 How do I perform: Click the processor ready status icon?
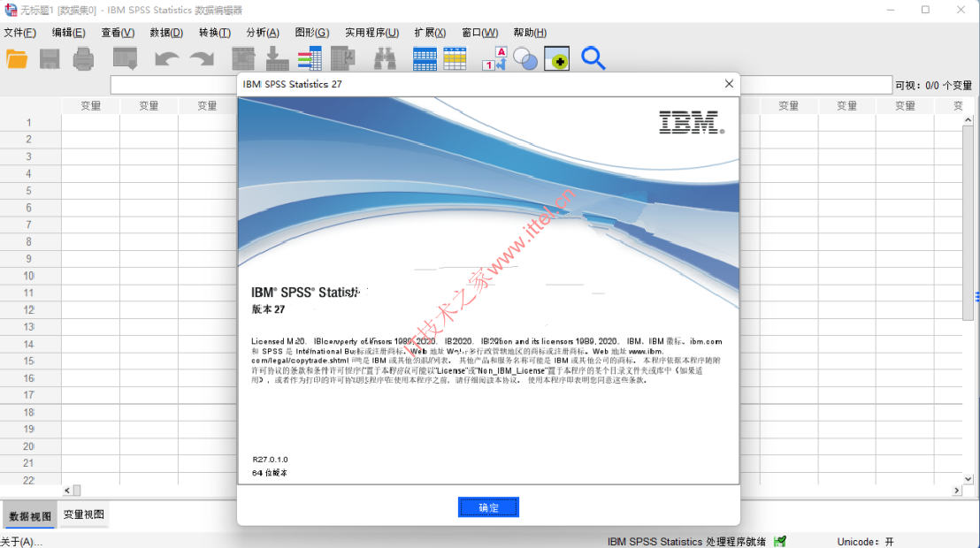coord(780,541)
